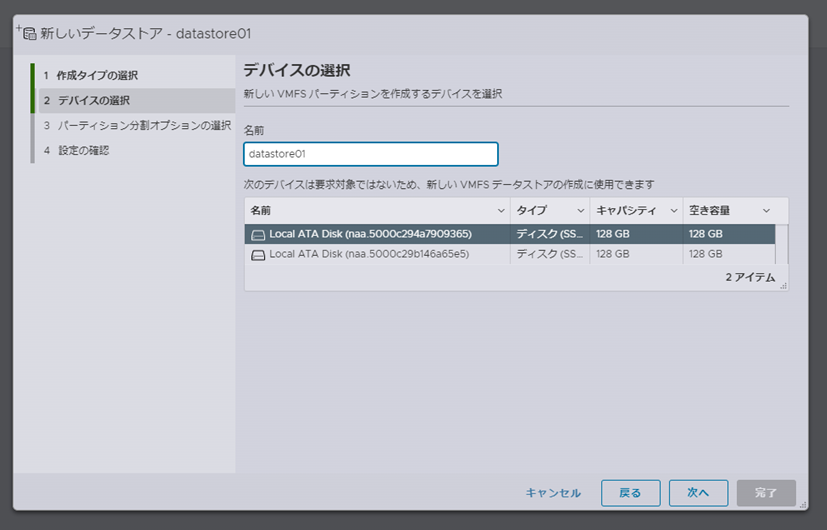Open the タイプ column dropdown chevron
The width and height of the screenshot is (827, 530).
pos(581,210)
